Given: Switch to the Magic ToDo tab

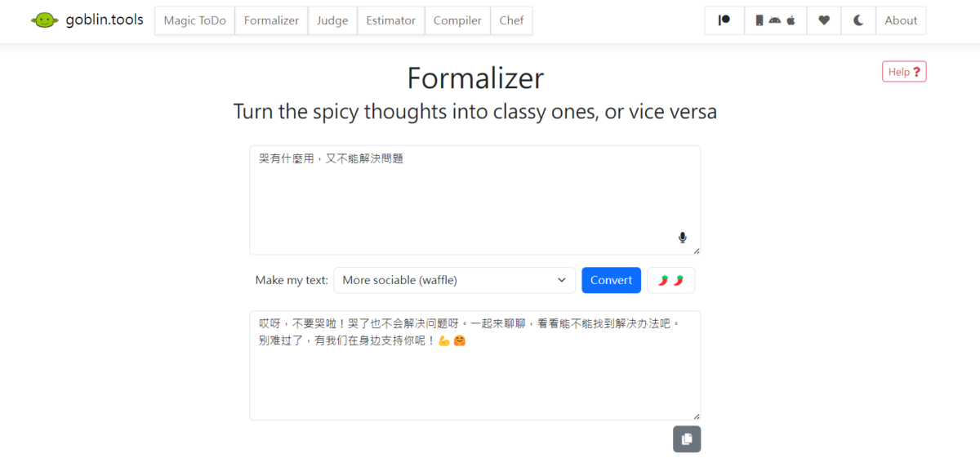Looking at the screenshot, I should (x=194, y=20).
